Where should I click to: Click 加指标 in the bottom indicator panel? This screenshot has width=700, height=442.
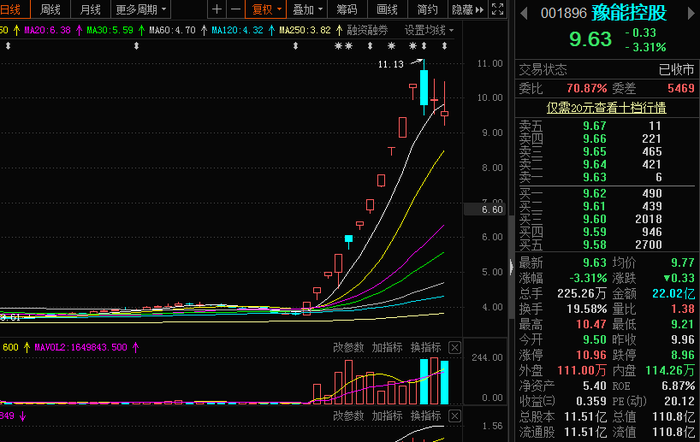pyautogui.click(x=387, y=416)
